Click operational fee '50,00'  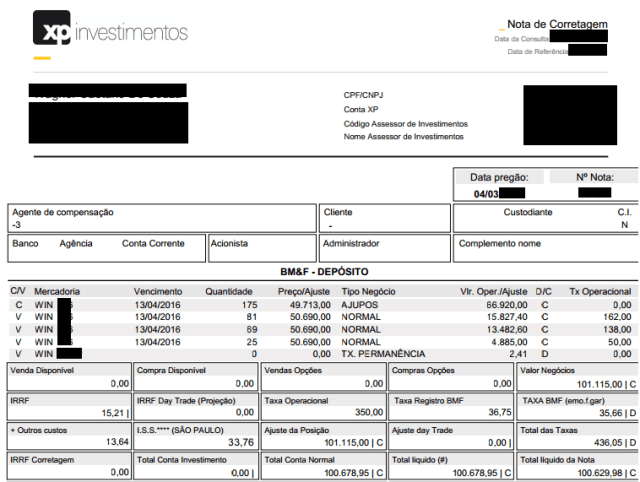click(620, 342)
